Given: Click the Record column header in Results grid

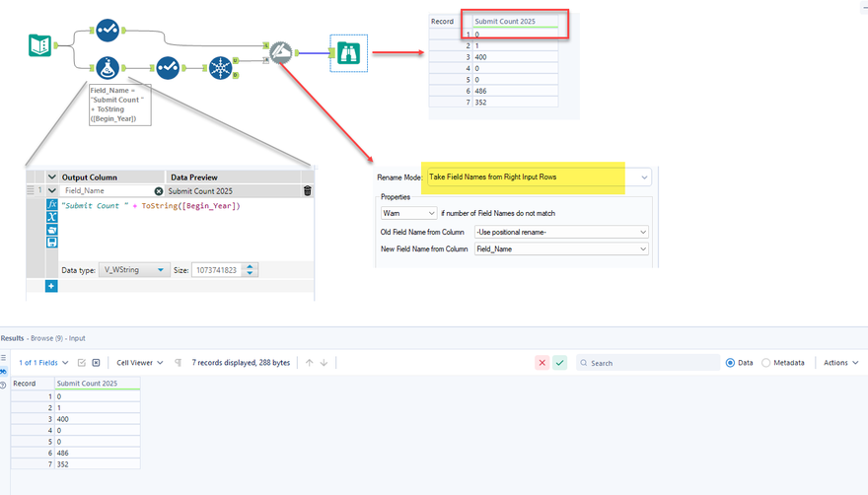Looking at the screenshot, I should point(33,384).
